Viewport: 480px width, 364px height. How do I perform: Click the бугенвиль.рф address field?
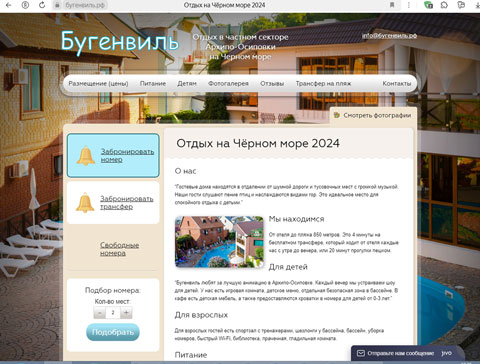pos(85,5)
